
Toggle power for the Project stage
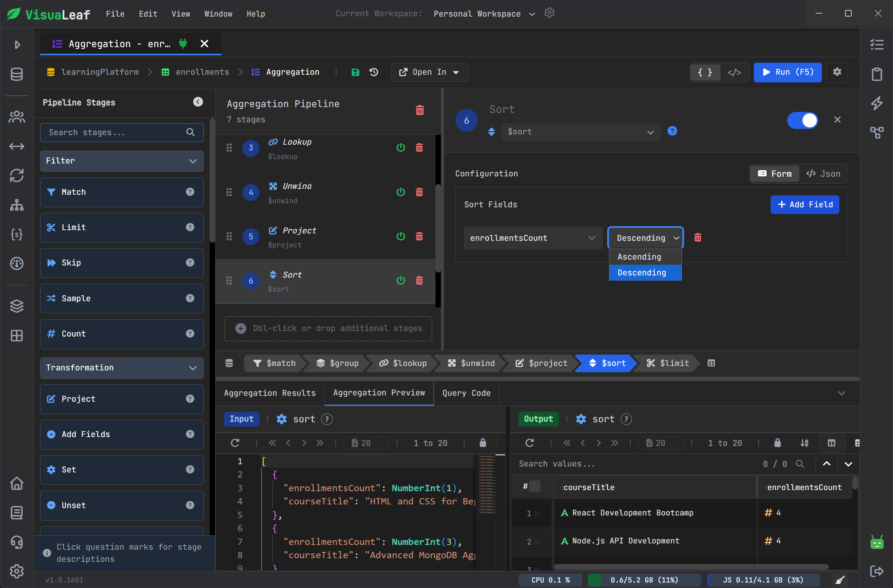coord(400,236)
